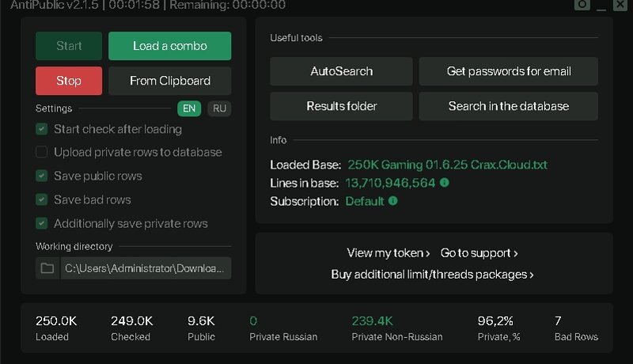The image size is (633, 364).
Task: Enable Upload private rows to database
Action: [41, 152]
